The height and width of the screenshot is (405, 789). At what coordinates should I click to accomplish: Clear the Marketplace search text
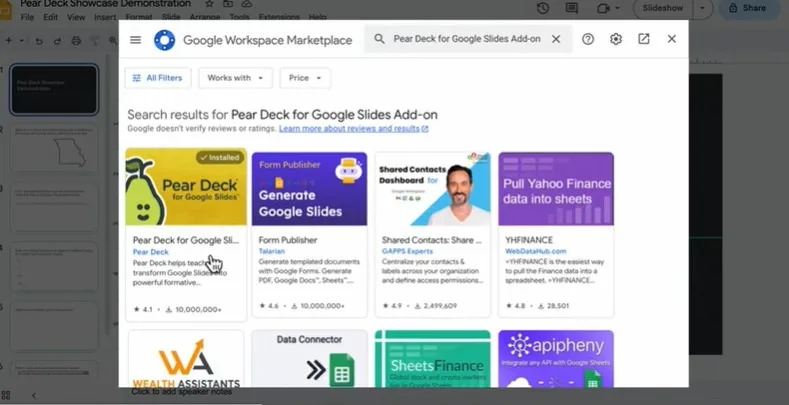click(x=556, y=39)
